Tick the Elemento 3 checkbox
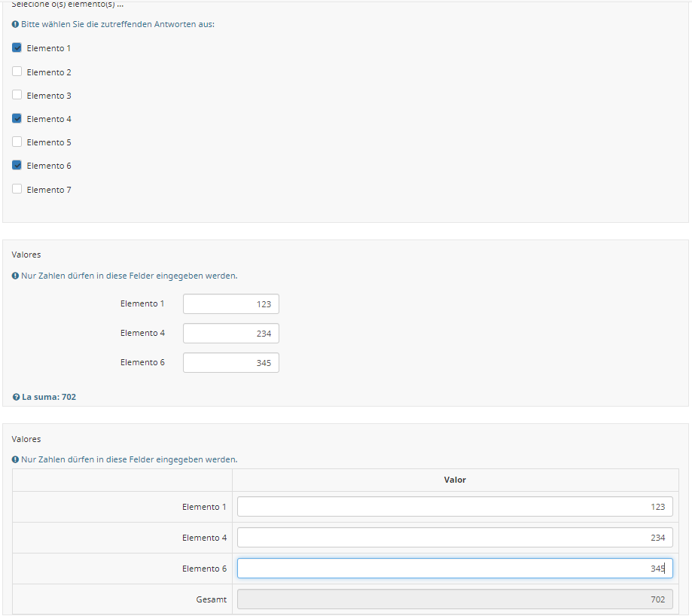 pyautogui.click(x=17, y=96)
